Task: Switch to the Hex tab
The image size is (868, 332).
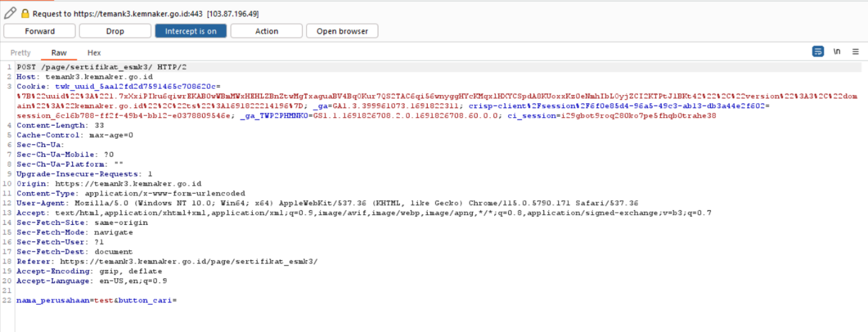Action: point(94,53)
